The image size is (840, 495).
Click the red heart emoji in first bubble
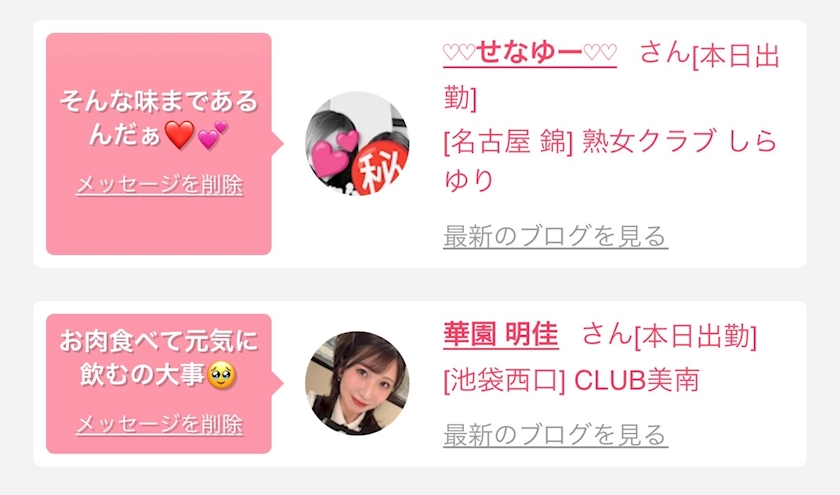click(179, 135)
